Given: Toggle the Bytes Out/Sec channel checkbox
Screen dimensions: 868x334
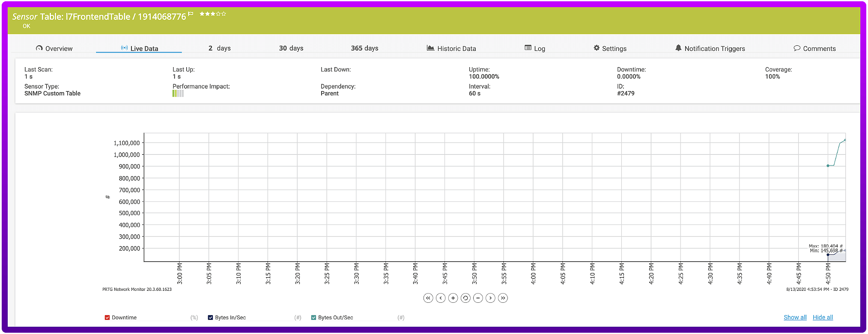Looking at the screenshot, I should coord(313,317).
